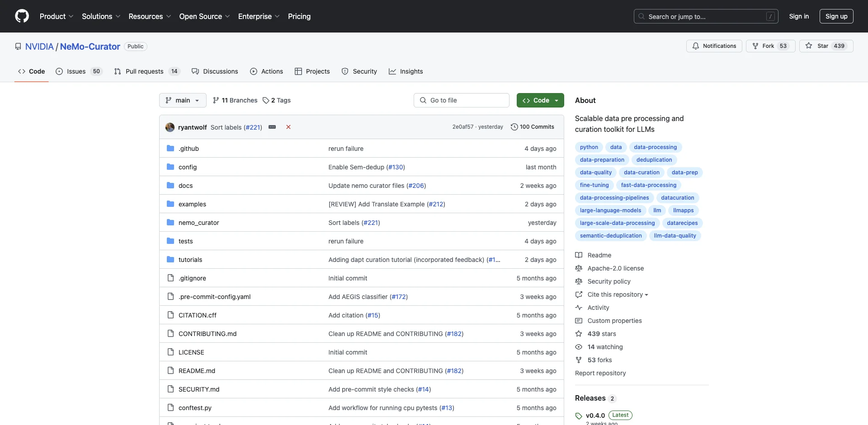Click the nemo_curator folder icon
The height and width of the screenshot is (425, 868).
click(x=170, y=222)
